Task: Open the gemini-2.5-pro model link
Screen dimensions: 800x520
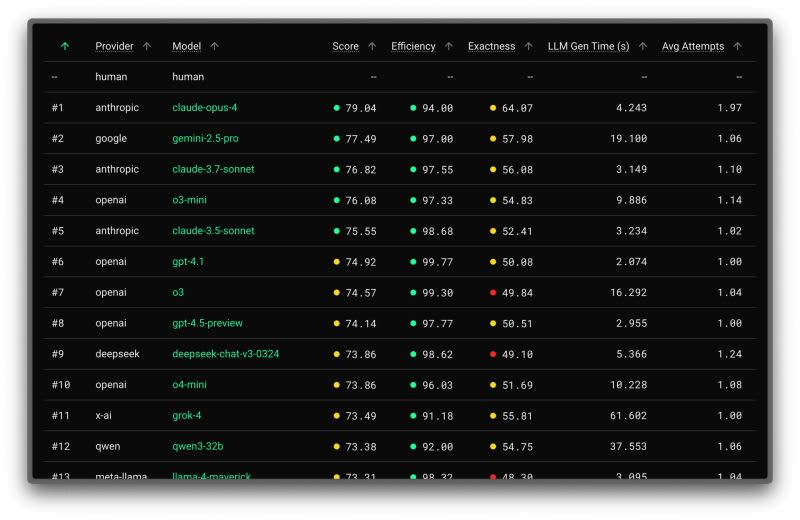Action: (x=205, y=139)
